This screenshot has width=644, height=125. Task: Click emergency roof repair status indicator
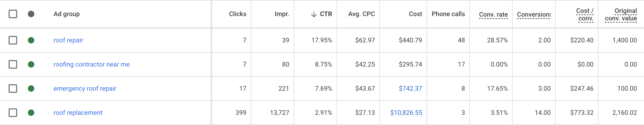[31, 89]
